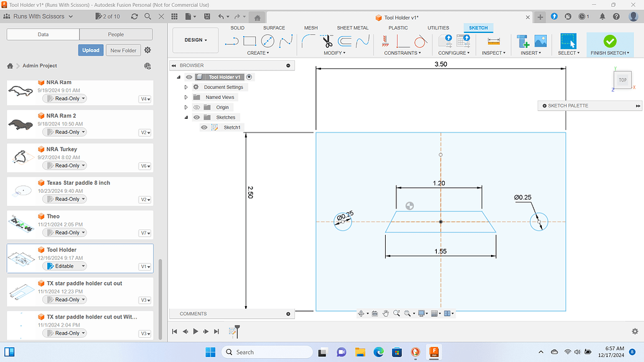Select the Circle sketch tool
The width and height of the screenshot is (644, 362).
click(266, 40)
